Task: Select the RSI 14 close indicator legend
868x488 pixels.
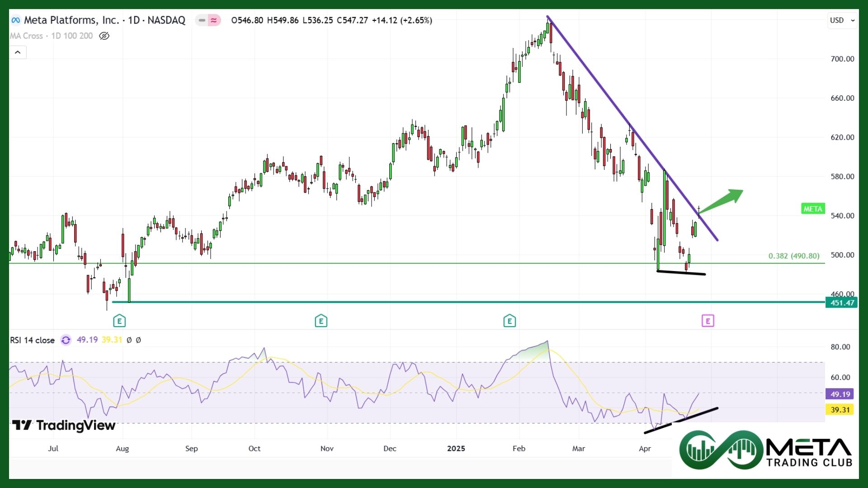Action: click(x=33, y=340)
